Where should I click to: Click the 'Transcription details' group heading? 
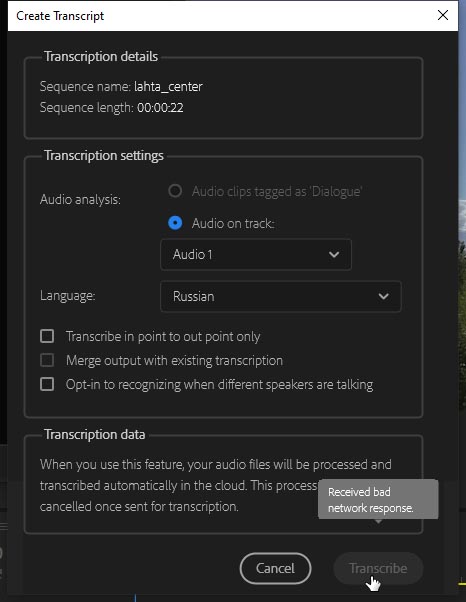coord(101,56)
